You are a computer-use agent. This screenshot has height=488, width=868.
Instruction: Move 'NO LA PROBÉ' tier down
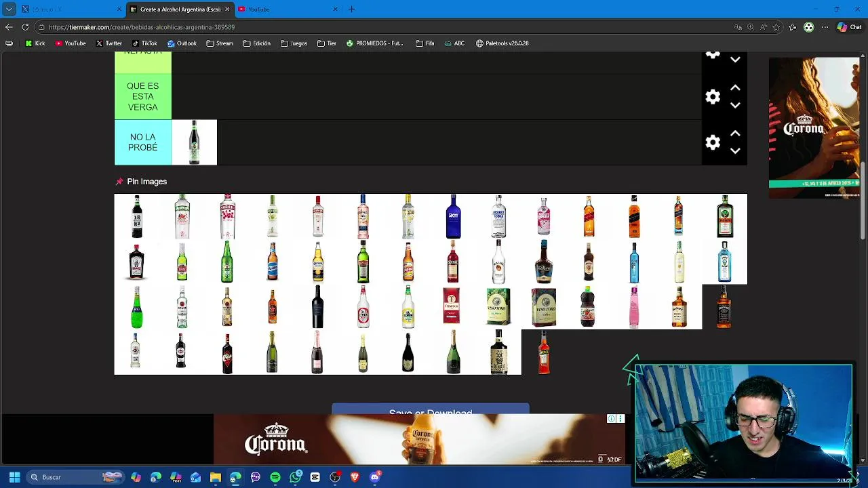point(735,150)
